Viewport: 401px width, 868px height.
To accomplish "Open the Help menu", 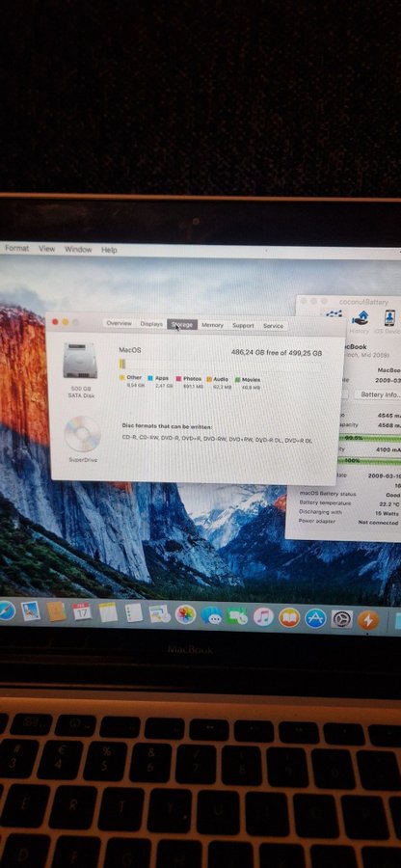I will point(109,250).
